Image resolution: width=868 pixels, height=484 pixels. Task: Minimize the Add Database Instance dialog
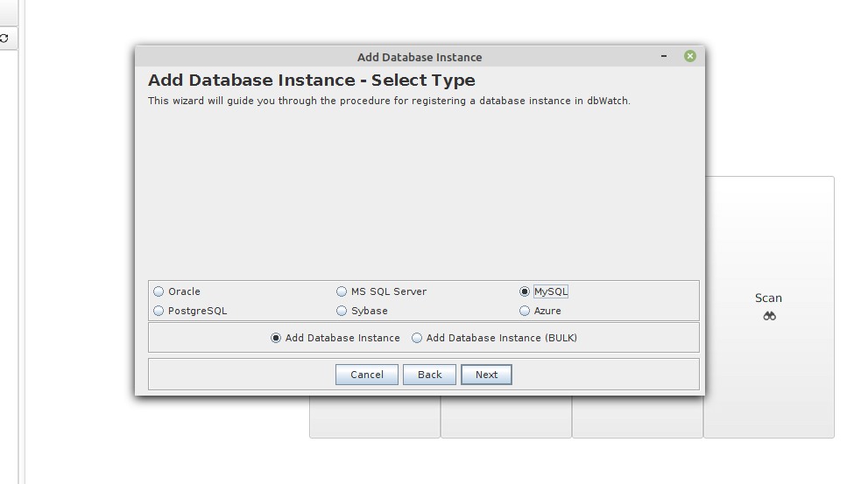tap(664, 56)
